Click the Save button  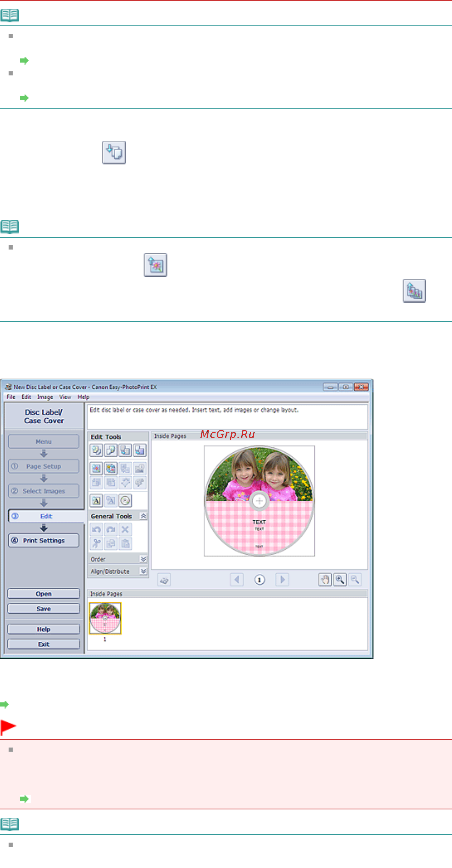click(x=43, y=609)
